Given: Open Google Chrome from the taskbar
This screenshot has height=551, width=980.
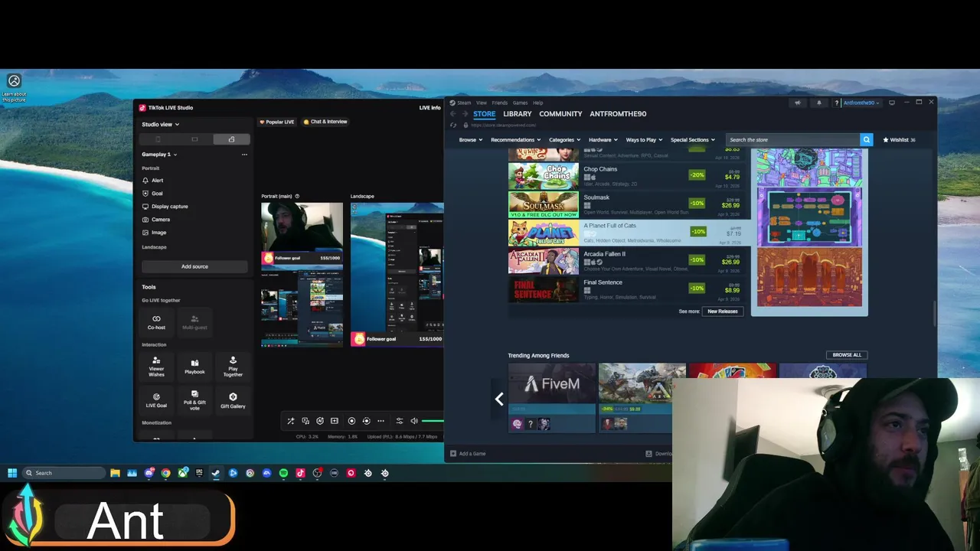Looking at the screenshot, I should point(165,473).
